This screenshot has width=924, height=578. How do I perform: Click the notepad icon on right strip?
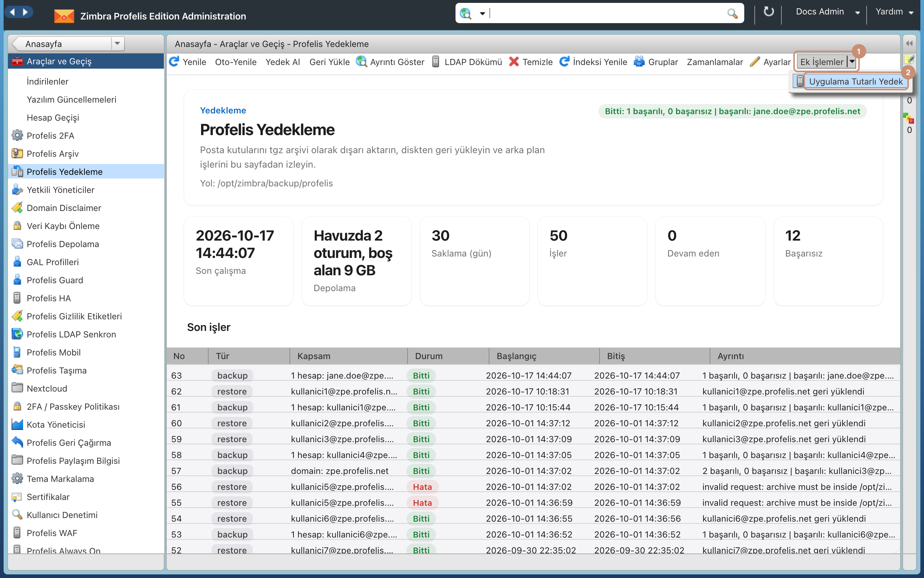pos(909,59)
